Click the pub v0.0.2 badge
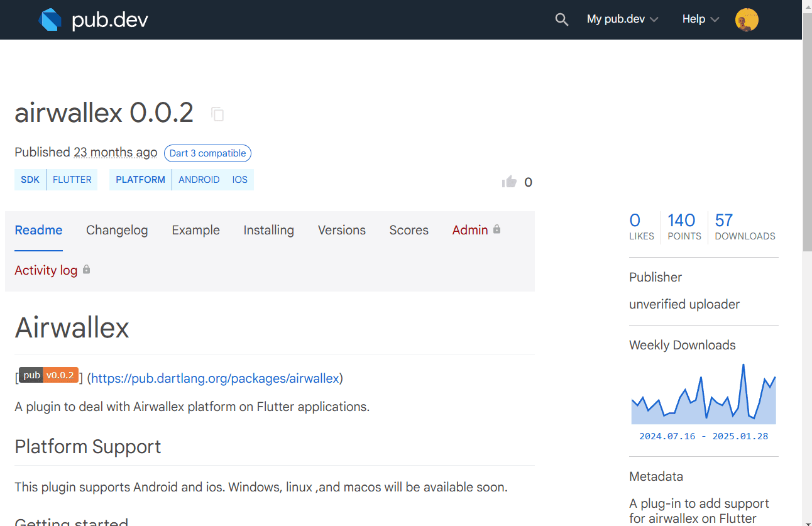 click(x=48, y=375)
